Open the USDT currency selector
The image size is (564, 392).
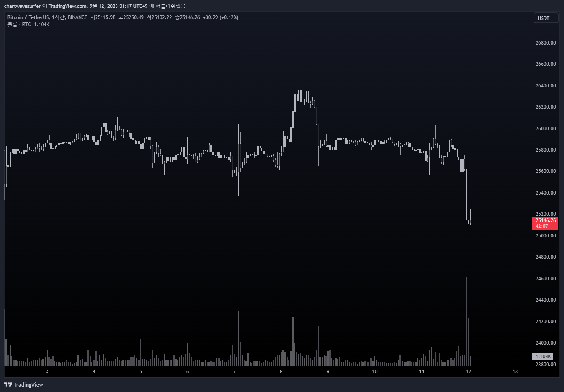coord(546,18)
